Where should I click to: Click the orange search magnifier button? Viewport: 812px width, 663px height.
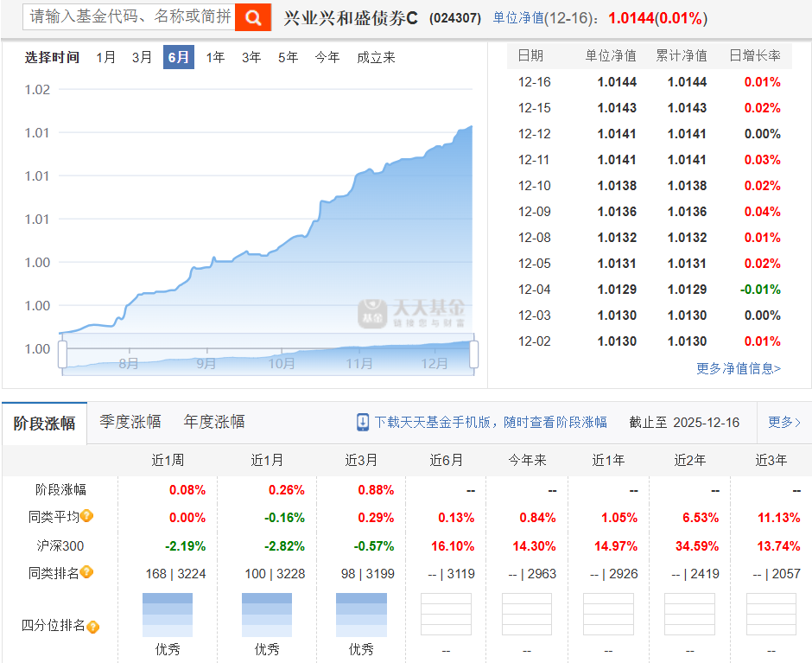pos(253,17)
